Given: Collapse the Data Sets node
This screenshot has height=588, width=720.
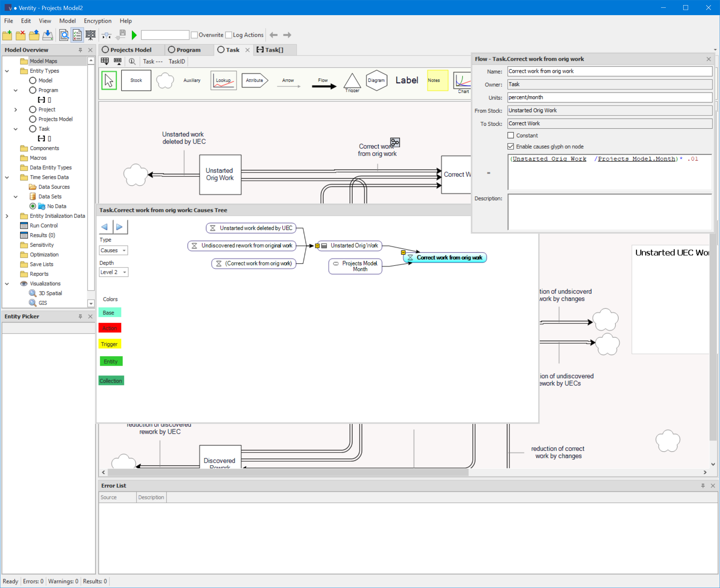Looking at the screenshot, I should pyautogui.click(x=15, y=196).
